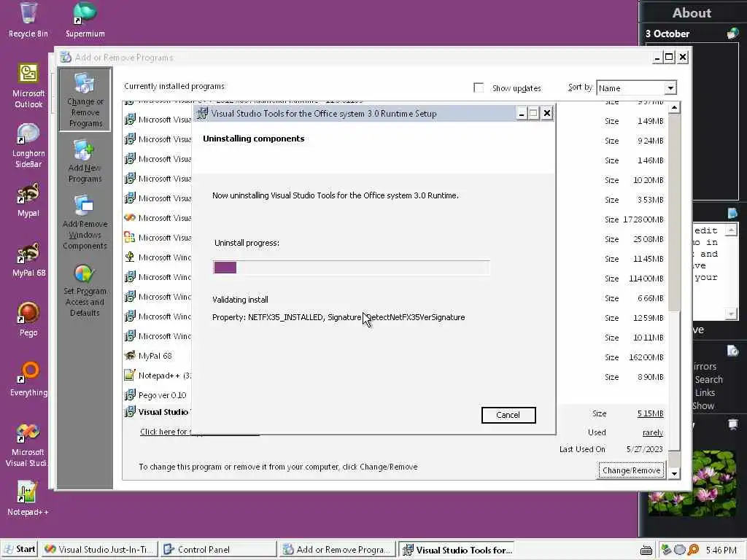Click the Notepad++ program list icon
The width and height of the screenshot is (747, 560).
tap(130, 375)
